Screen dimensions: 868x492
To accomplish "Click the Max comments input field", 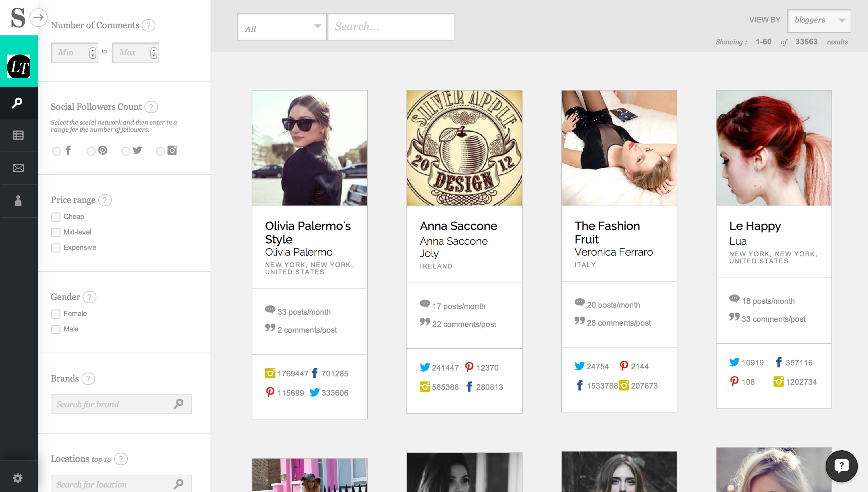I will tap(135, 53).
